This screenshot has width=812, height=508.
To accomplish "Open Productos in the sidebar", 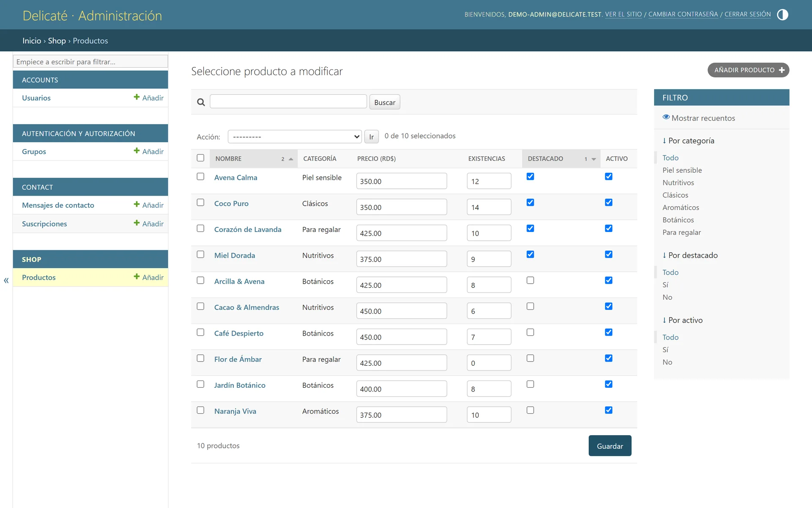I will tap(39, 278).
